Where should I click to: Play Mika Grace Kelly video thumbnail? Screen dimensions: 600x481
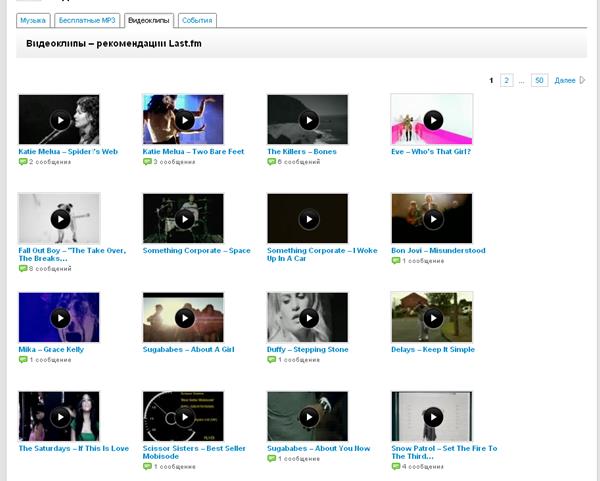(59, 318)
